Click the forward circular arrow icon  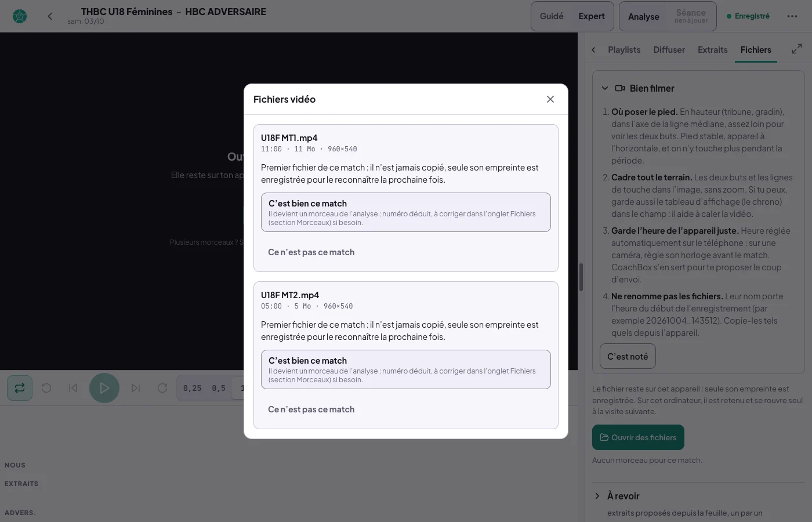click(162, 388)
